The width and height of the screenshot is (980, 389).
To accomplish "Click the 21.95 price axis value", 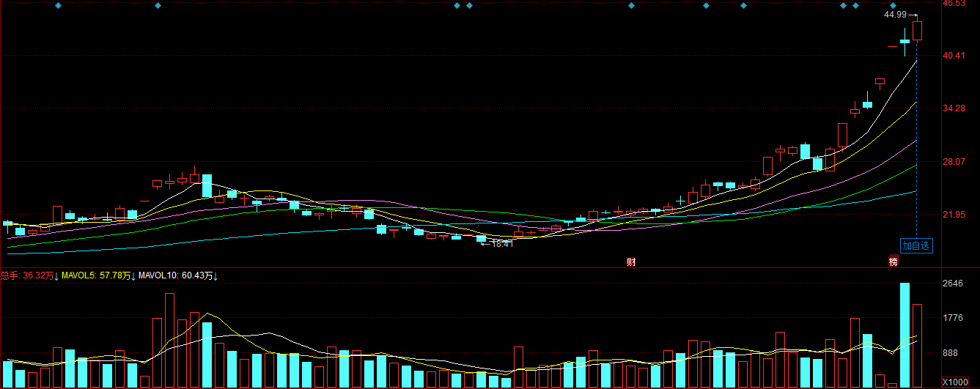I will click(x=954, y=215).
